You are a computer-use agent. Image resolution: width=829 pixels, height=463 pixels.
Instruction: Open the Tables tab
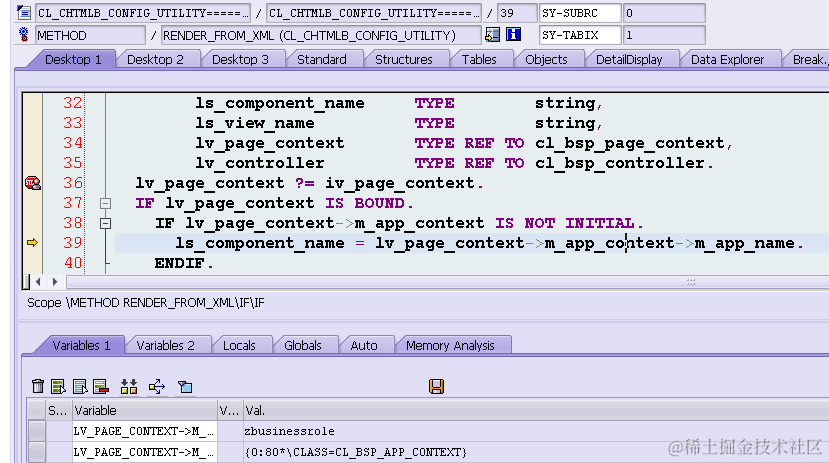[479, 59]
